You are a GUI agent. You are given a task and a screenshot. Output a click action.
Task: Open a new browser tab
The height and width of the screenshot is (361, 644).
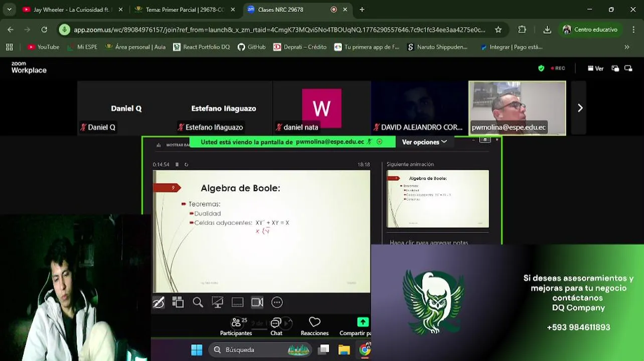[362, 10]
